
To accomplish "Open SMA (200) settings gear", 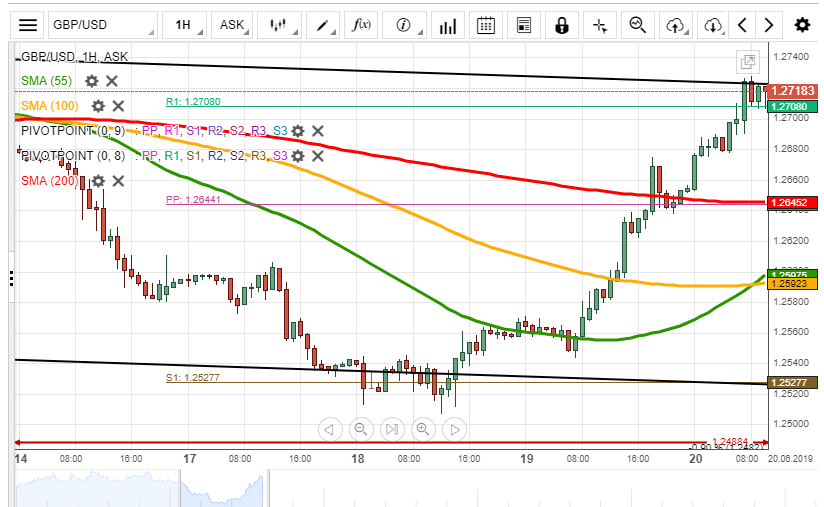I will click(98, 181).
